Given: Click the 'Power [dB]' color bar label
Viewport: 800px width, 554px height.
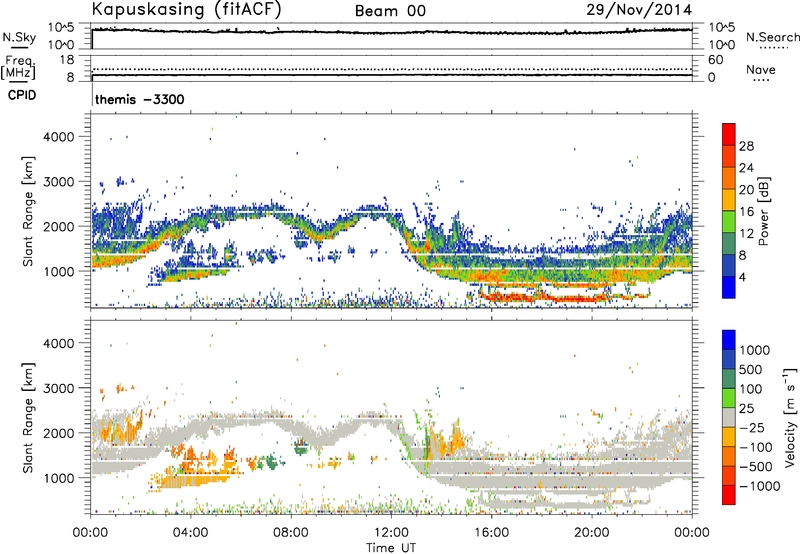Looking at the screenshot, I should click(x=764, y=211).
